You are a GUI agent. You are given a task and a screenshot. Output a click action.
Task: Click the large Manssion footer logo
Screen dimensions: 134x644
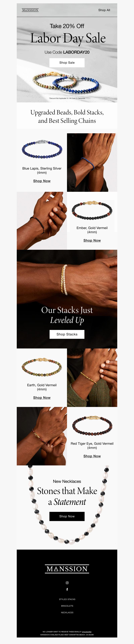coord(67,569)
